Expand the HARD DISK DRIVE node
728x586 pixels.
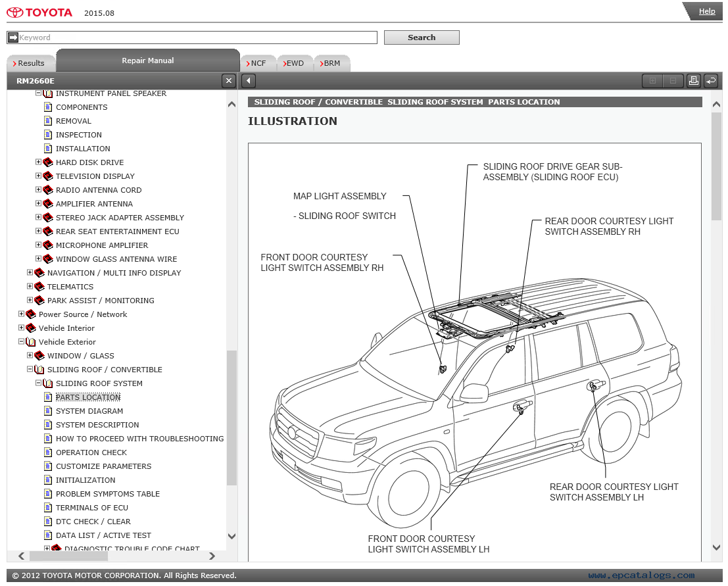[x=39, y=162]
